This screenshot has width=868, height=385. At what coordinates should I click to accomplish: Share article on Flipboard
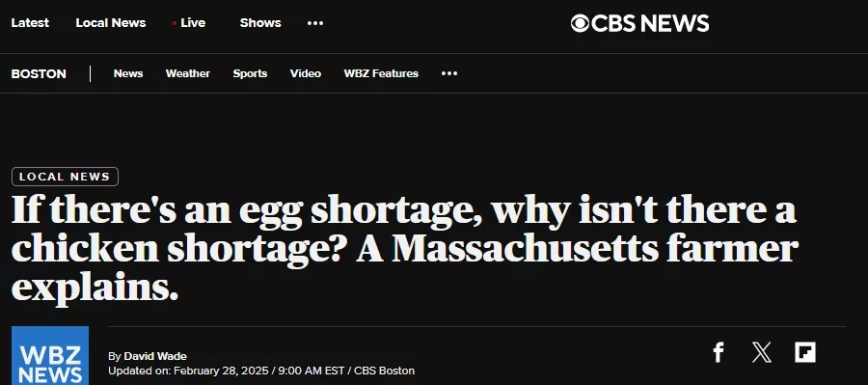coord(805,352)
